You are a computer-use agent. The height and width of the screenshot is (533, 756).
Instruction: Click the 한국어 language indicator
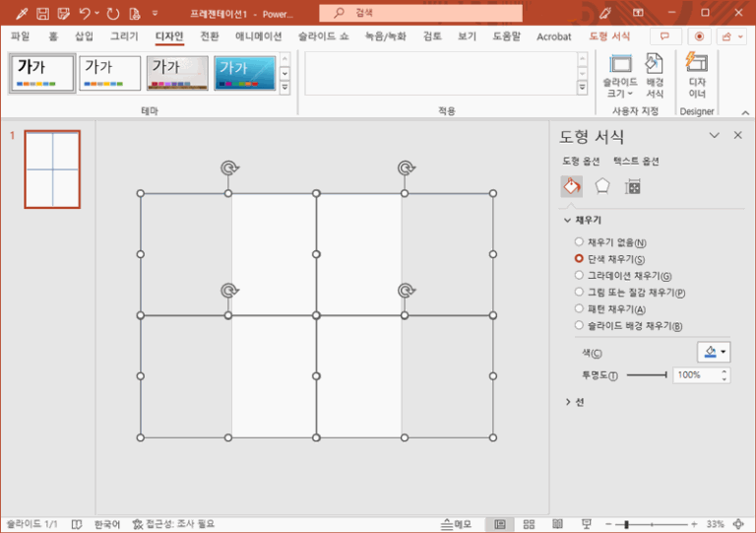(107, 524)
